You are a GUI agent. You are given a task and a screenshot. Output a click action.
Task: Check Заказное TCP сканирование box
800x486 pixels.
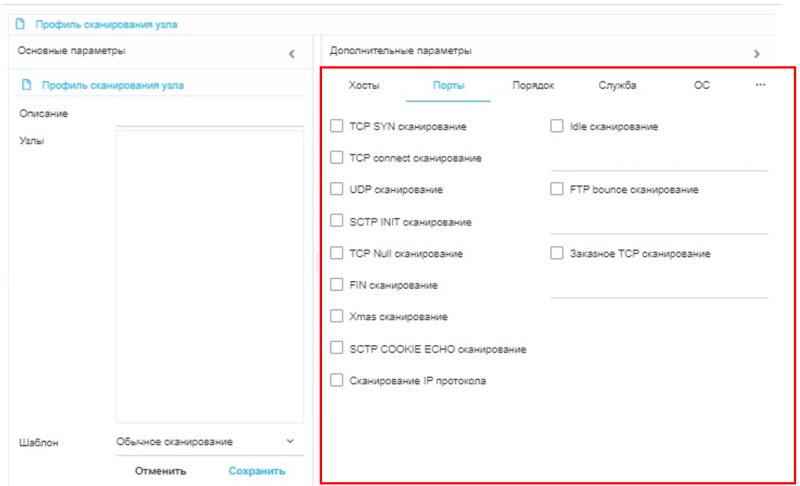click(557, 253)
